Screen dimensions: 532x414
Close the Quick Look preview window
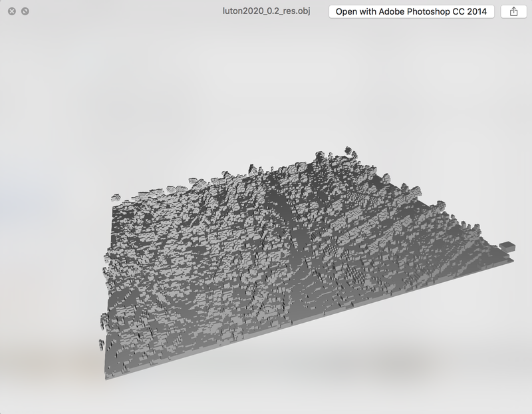11,11
